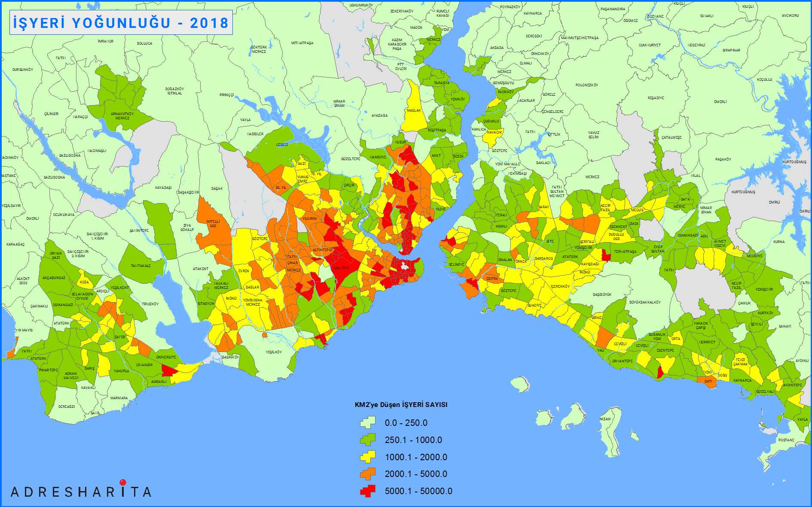Click the red 5000.1 - 50000.0 legend icon
Viewport: 812px width, 507px height.
tap(367, 491)
